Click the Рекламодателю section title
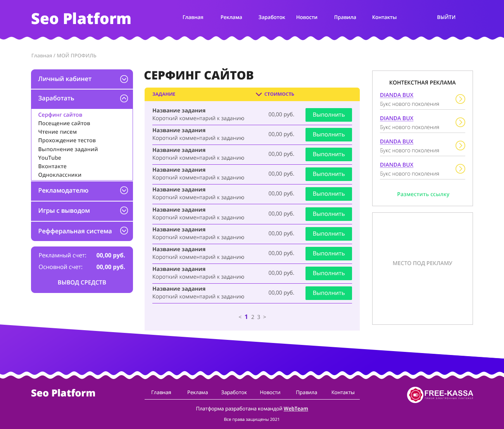504x429 pixels. (63, 190)
